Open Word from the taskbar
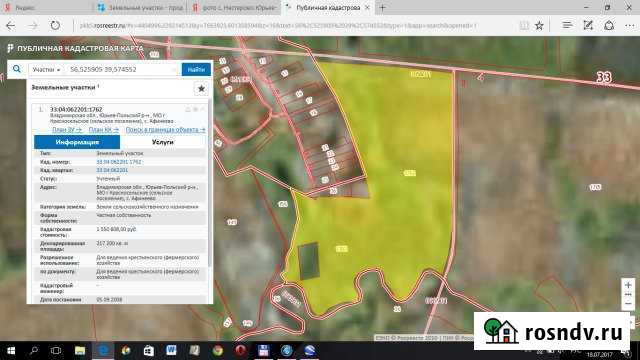This screenshot has height=360, width=640. pyautogui.click(x=171, y=351)
